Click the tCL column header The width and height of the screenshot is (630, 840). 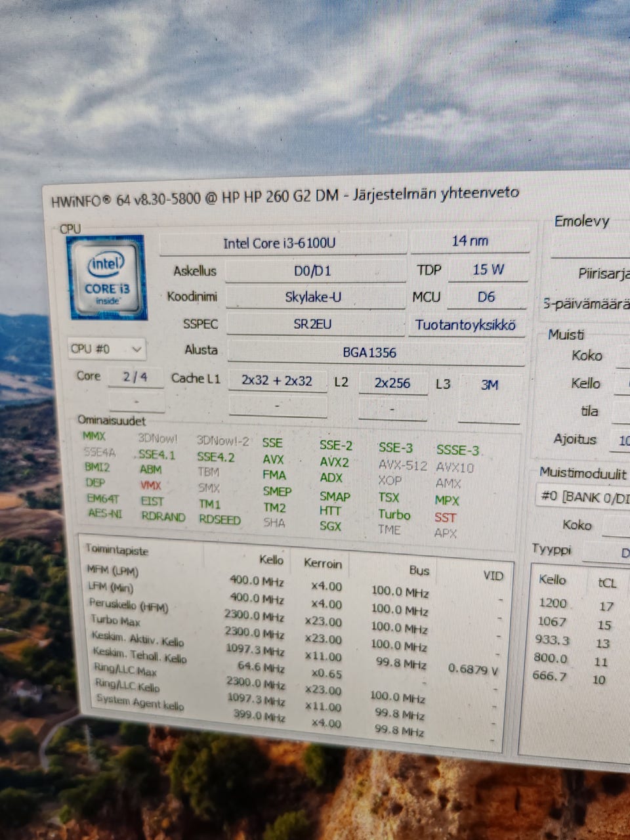click(x=607, y=582)
